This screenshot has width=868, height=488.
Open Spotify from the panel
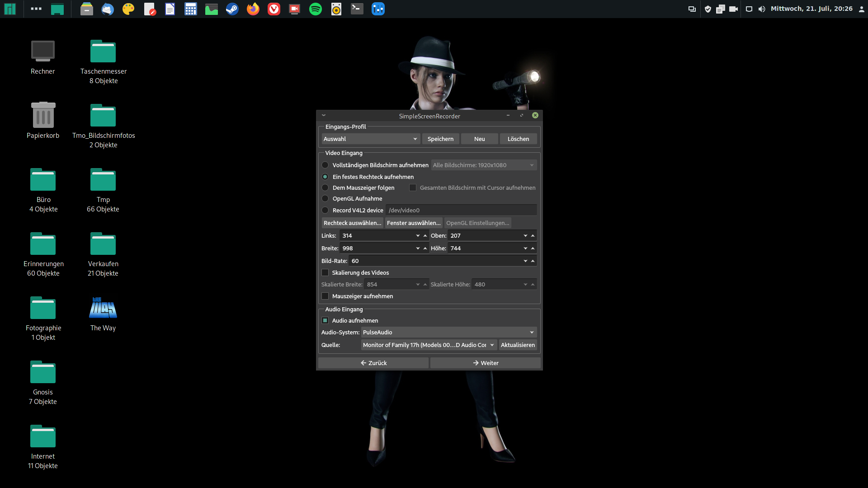coord(316,9)
